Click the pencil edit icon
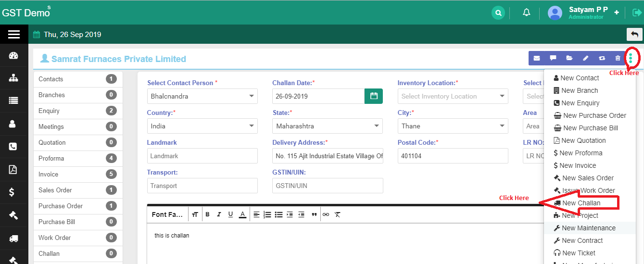 coord(585,58)
